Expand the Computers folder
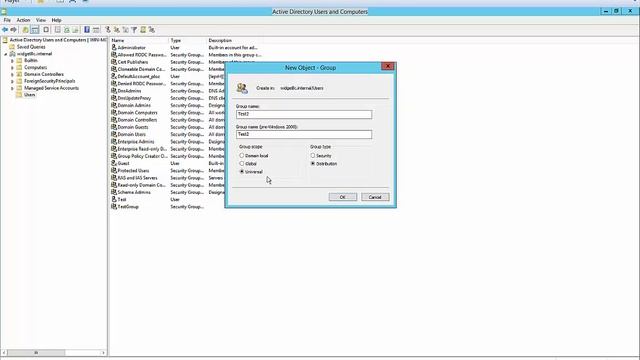 coord(12,67)
